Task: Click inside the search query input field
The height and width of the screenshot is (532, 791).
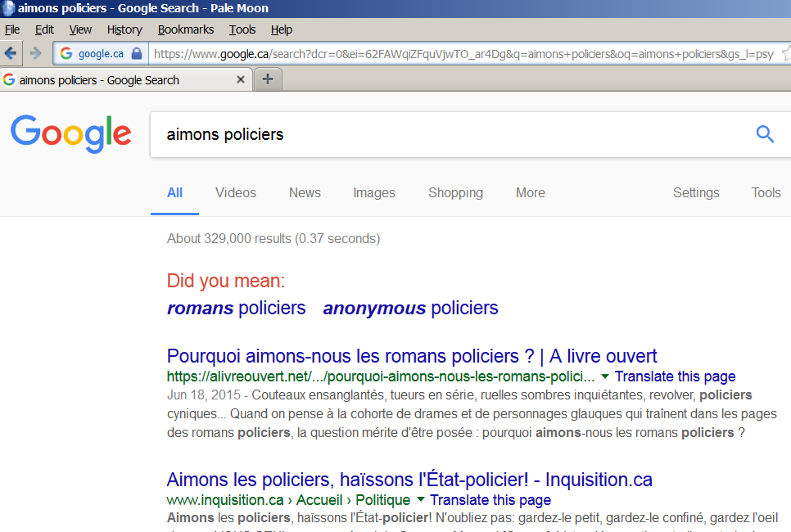Action: (x=368, y=133)
